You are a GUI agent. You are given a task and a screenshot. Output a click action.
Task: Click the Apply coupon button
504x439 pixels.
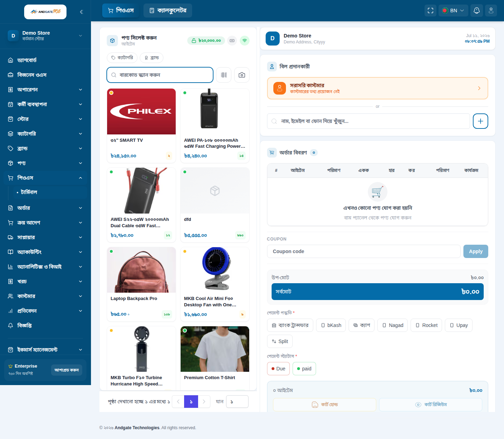click(476, 251)
